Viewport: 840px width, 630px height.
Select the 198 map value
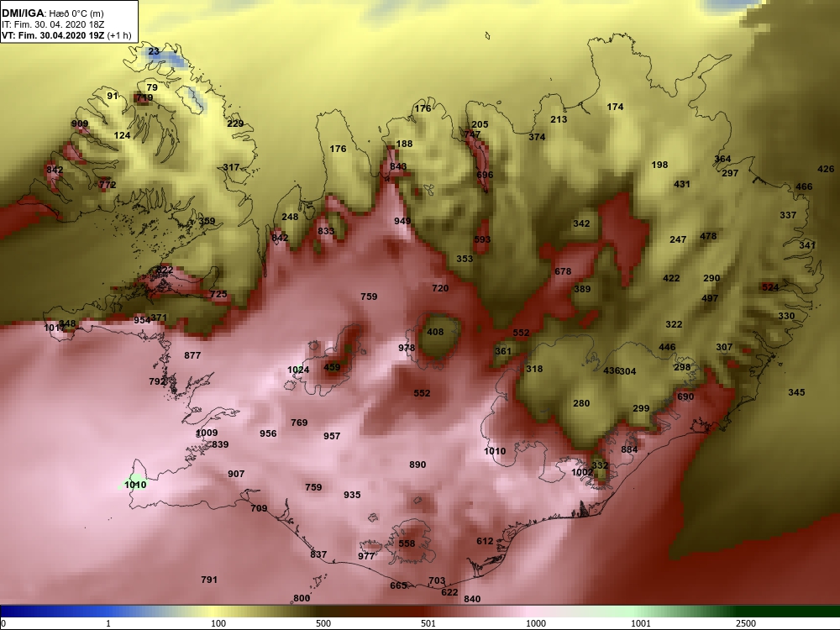point(659,165)
